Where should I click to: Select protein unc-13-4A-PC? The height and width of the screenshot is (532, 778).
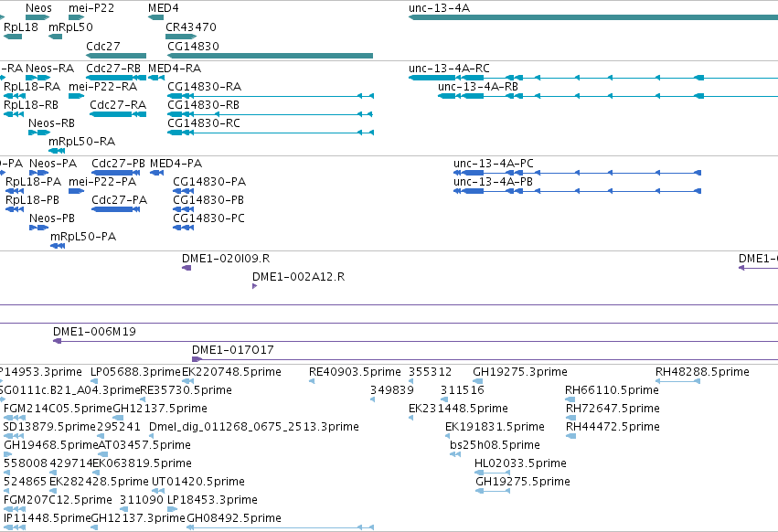point(577,173)
